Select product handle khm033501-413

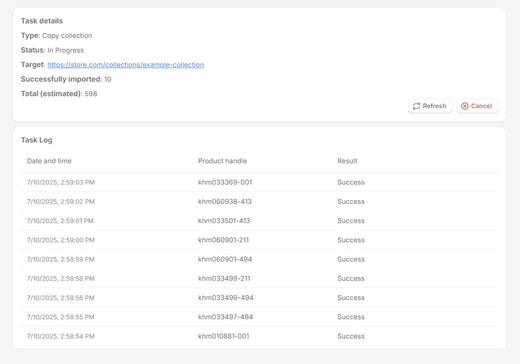(x=224, y=221)
